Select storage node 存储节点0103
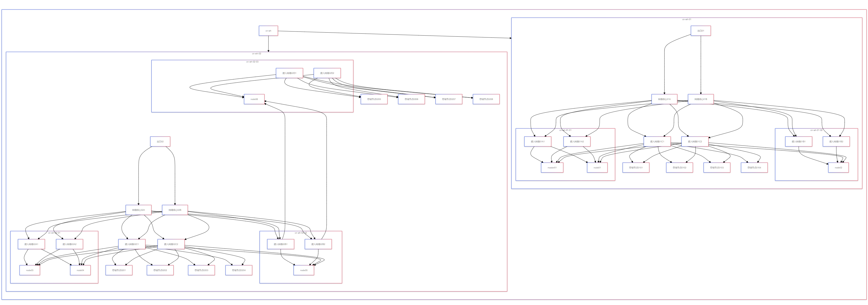This screenshot has height=305, width=868. 717,168
